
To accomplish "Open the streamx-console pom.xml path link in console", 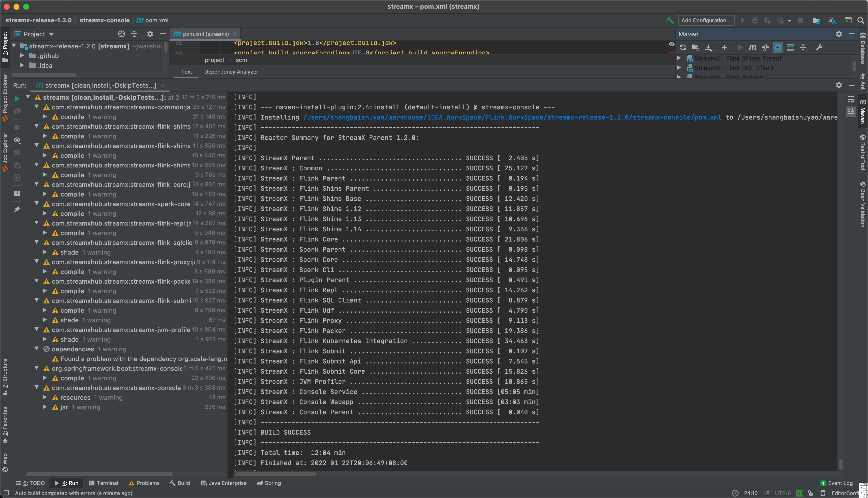I will 512,117.
